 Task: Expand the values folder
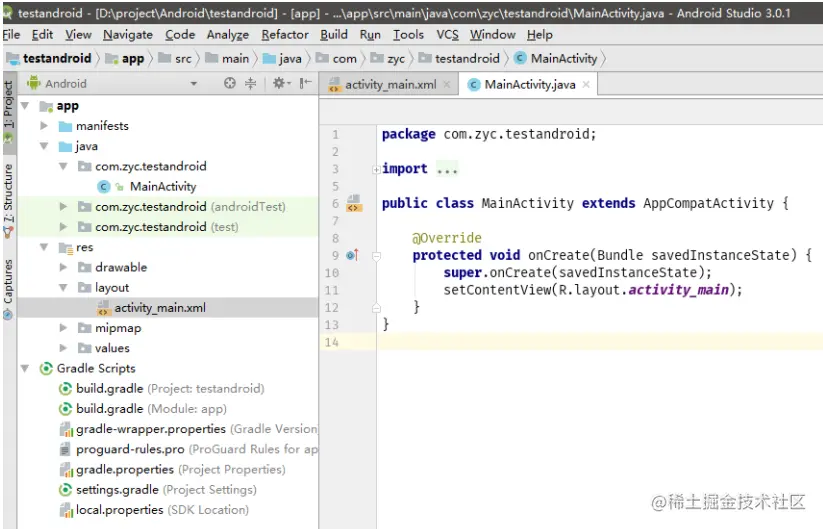(64, 348)
